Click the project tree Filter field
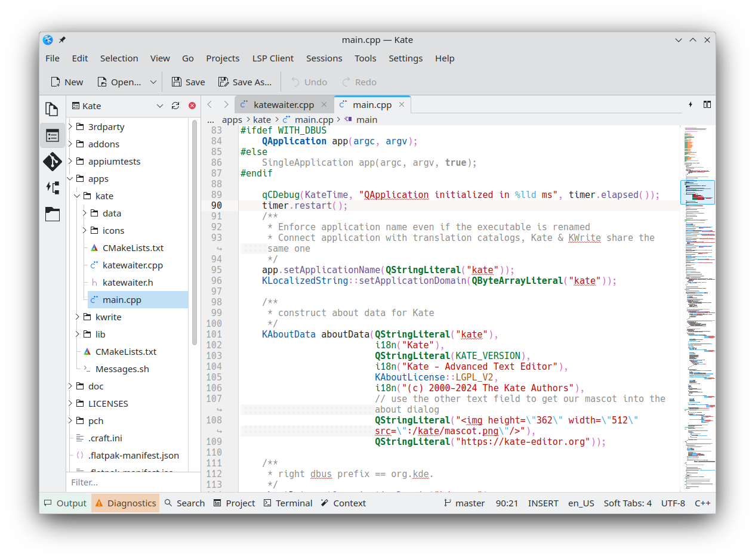 coord(132,482)
